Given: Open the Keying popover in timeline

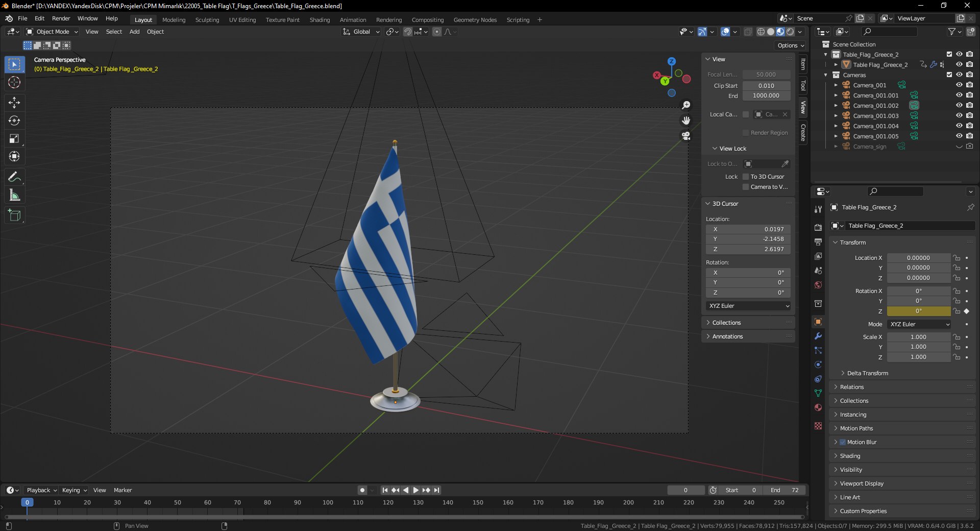Looking at the screenshot, I should [74, 490].
